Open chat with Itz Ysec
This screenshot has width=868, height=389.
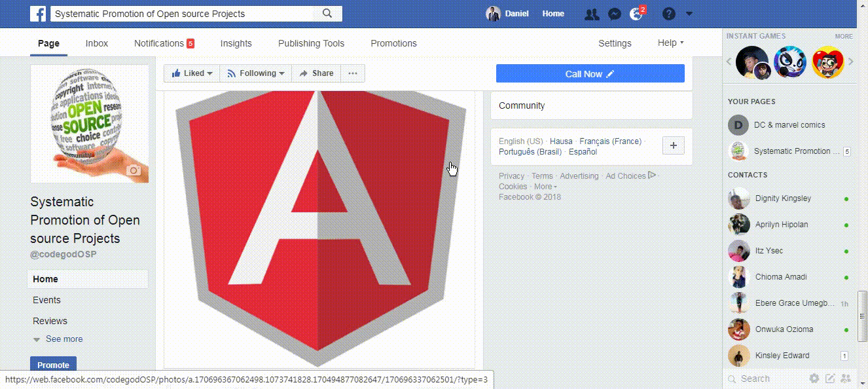pyautogui.click(x=789, y=251)
